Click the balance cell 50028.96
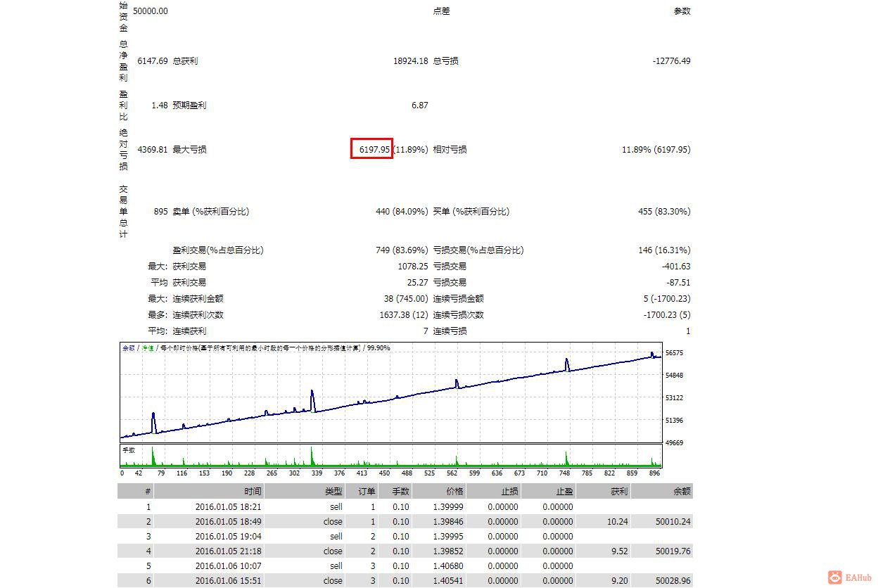 tap(673, 581)
